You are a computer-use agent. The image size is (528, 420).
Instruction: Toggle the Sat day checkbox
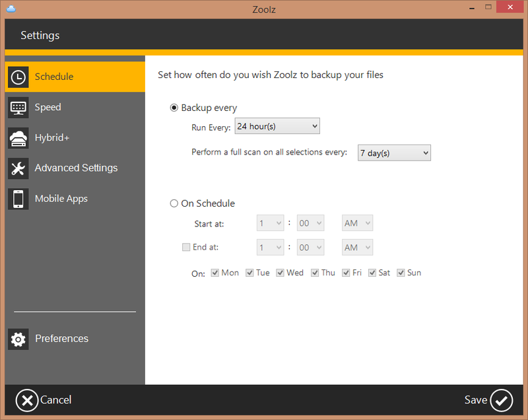[x=372, y=273]
